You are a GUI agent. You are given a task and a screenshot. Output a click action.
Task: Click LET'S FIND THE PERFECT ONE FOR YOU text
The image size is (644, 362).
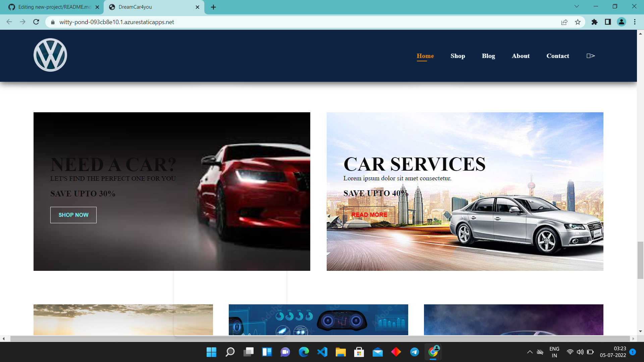point(113,179)
